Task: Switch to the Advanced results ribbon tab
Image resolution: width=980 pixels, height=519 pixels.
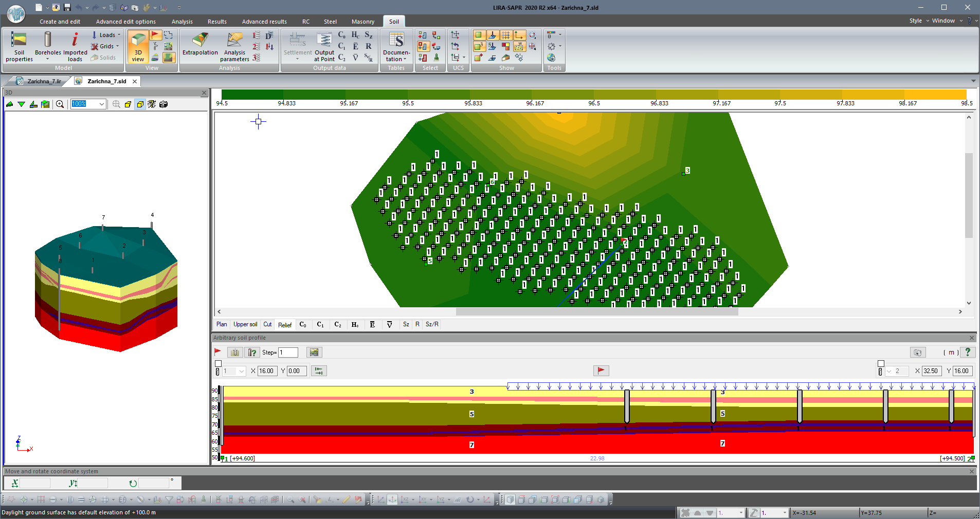Action: (264, 22)
